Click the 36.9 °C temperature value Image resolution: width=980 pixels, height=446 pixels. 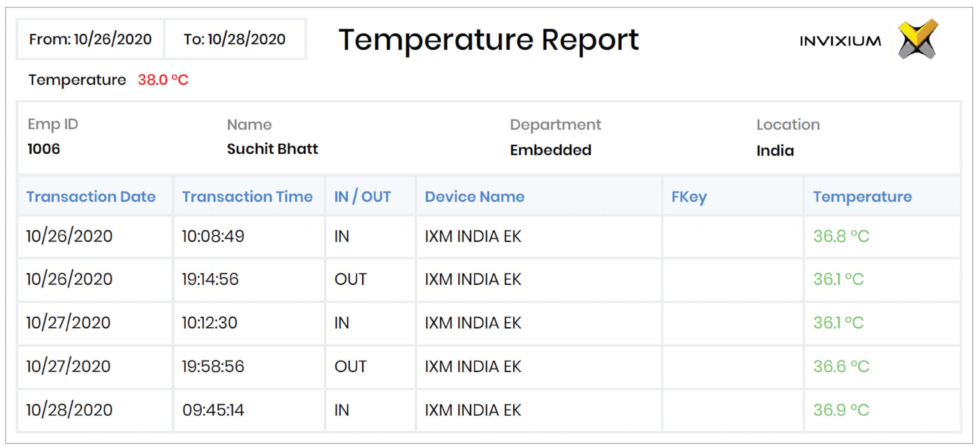841,410
